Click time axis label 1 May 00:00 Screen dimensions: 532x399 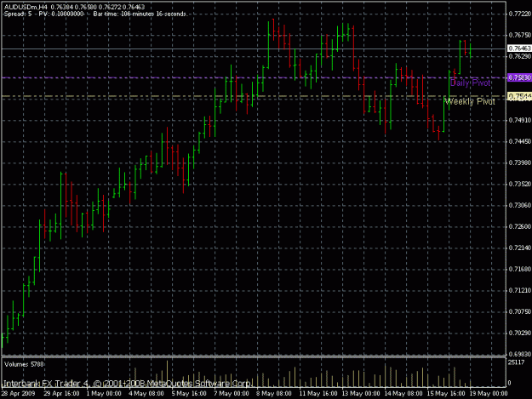104,394
